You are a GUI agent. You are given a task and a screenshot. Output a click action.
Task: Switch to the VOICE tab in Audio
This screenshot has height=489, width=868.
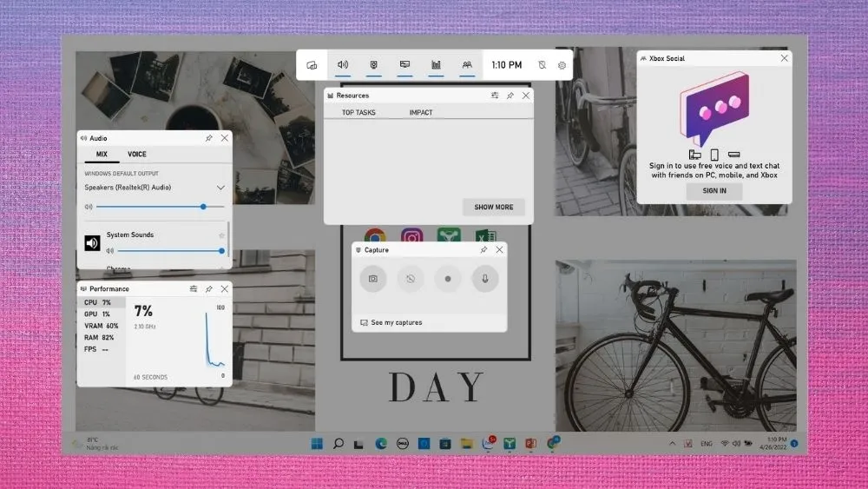[x=137, y=155]
